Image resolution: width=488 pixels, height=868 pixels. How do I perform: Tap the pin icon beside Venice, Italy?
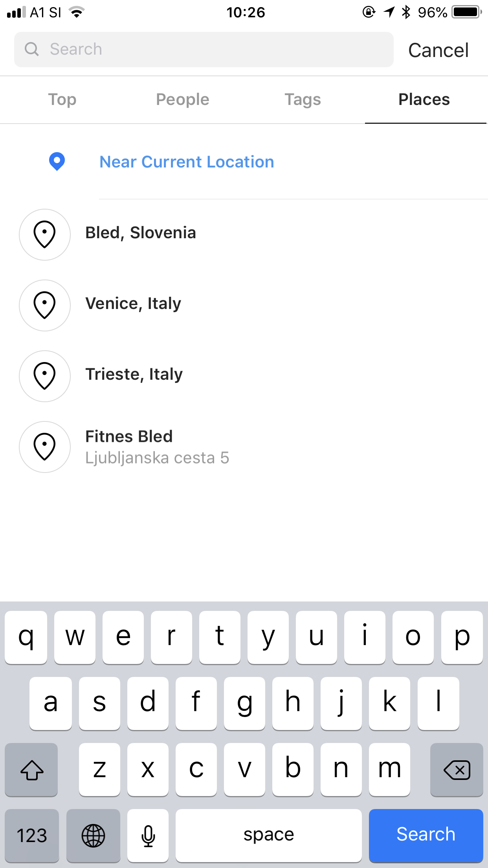coord(45,305)
